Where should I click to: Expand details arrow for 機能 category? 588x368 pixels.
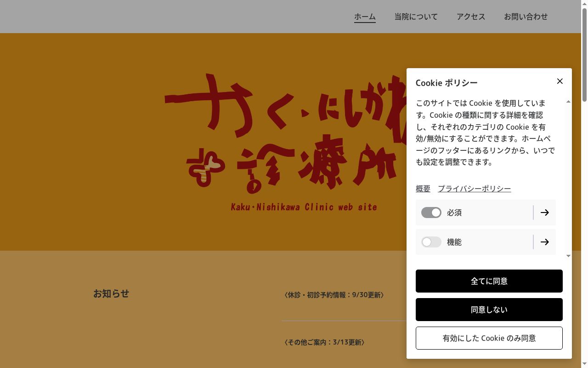pos(544,242)
